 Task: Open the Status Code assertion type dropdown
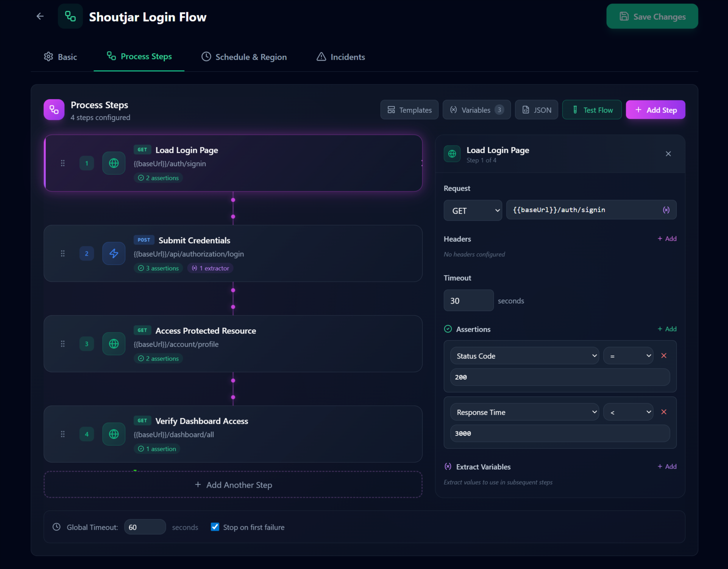524,356
